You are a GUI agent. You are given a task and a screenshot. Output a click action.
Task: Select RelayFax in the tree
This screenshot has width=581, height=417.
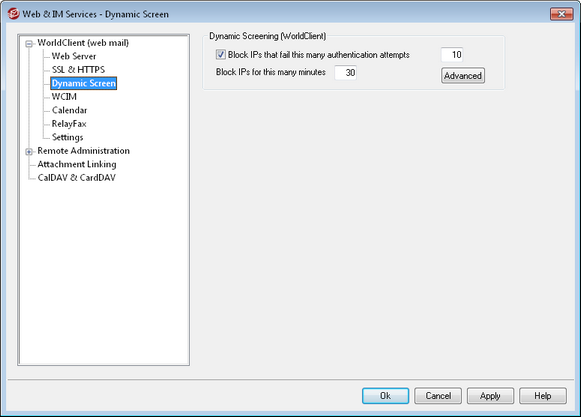click(69, 124)
